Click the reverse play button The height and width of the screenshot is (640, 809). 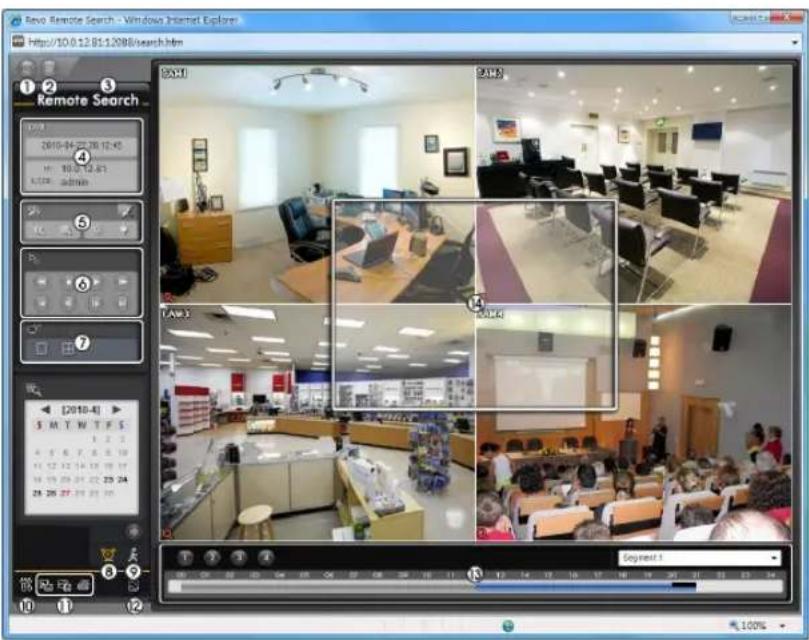(68, 282)
